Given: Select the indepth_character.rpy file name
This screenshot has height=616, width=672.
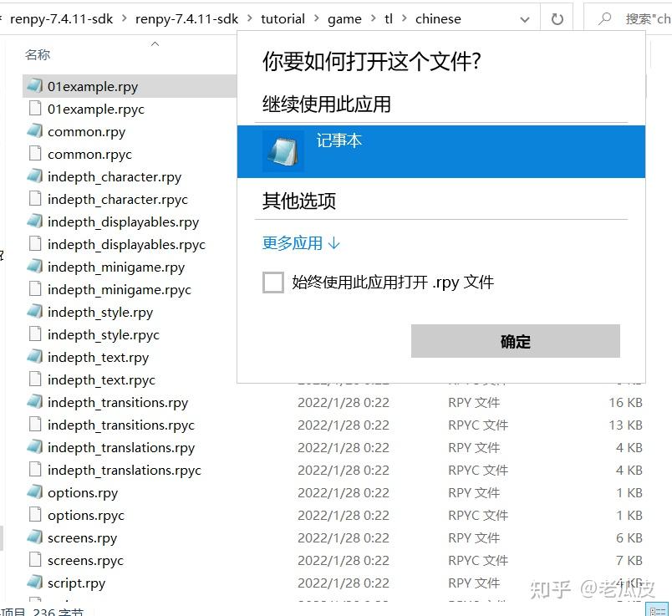Looking at the screenshot, I should tap(115, 176).
